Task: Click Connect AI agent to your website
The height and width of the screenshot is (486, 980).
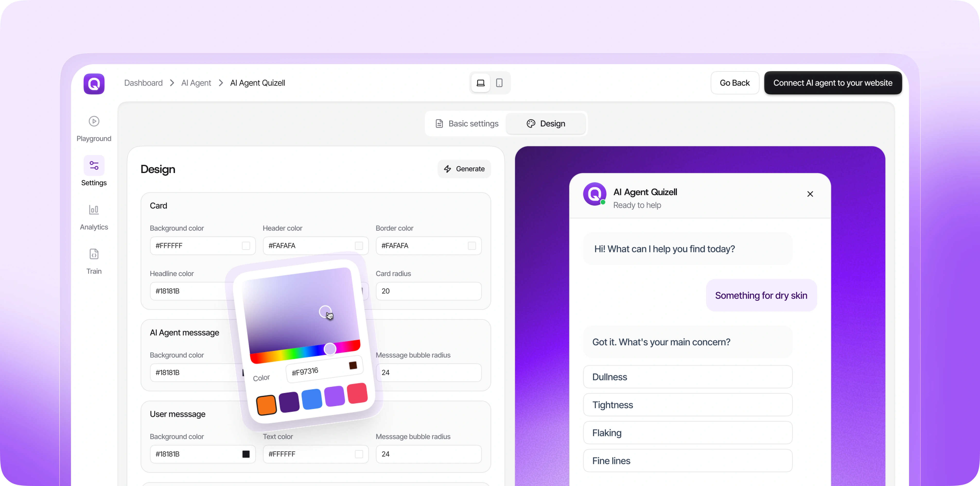Action: click(x=833, y=83)
